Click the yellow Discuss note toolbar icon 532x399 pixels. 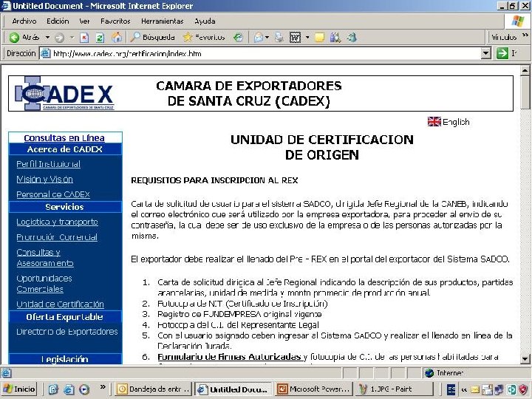tap(319, 38)
